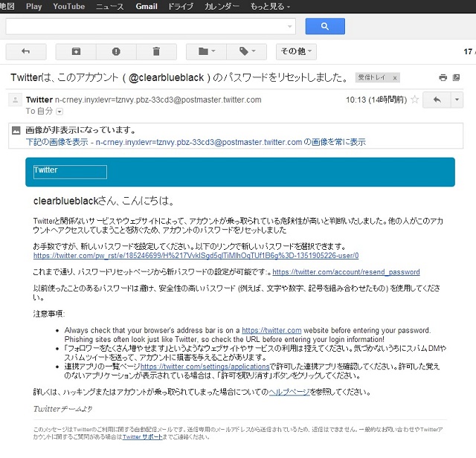Screen dimensions: 476x458
Task: Click the sender avatar icon
Action: 15,100
